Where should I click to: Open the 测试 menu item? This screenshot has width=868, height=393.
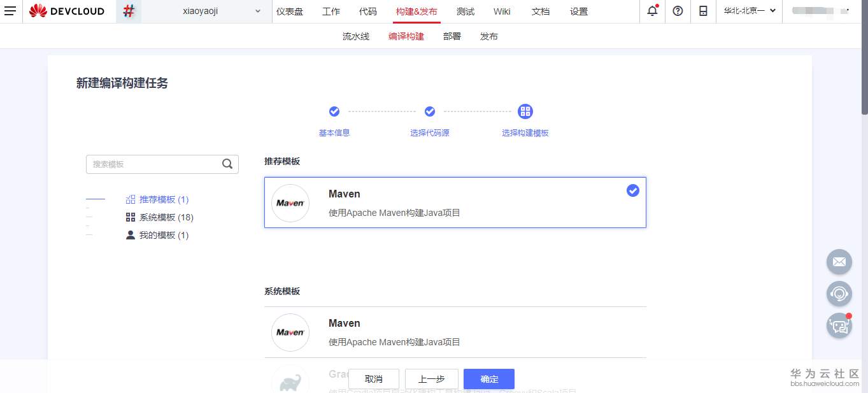(x=466, y=11)
